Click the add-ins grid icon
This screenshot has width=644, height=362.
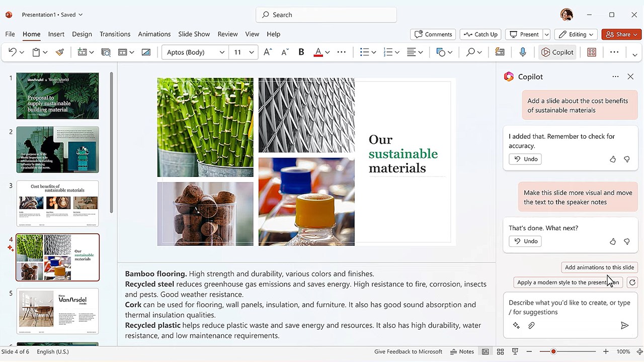pos(592,52)
